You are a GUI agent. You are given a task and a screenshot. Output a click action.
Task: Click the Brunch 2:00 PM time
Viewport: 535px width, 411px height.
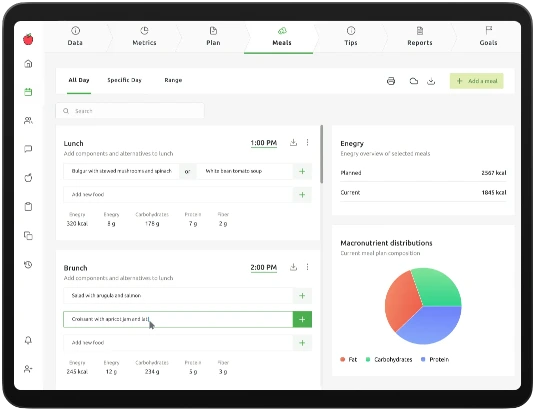click(264, 267)
